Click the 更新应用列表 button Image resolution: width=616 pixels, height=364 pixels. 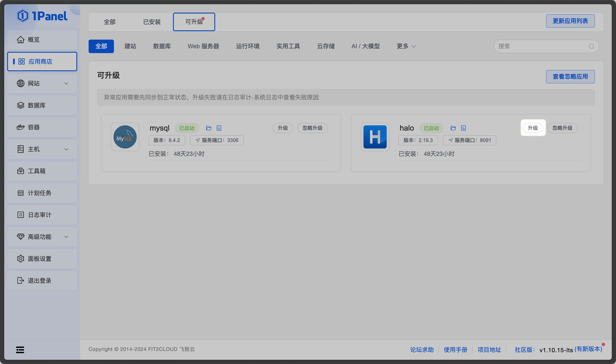click(570, 21)
